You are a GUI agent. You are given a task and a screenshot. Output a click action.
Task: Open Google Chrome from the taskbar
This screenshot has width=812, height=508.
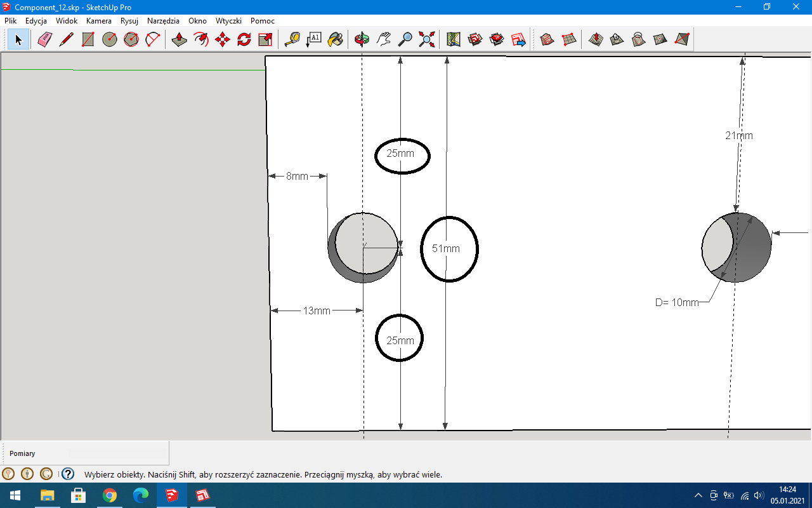[110, 495]
